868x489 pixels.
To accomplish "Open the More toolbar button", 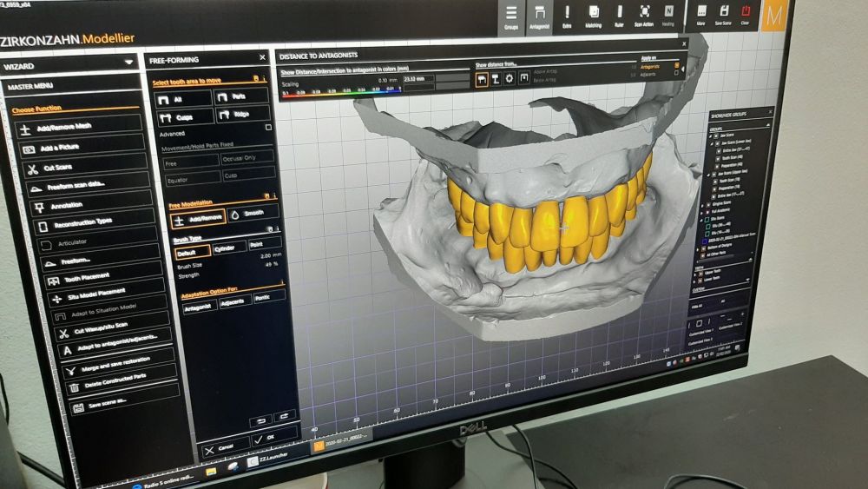I will (x=700, y=15).
